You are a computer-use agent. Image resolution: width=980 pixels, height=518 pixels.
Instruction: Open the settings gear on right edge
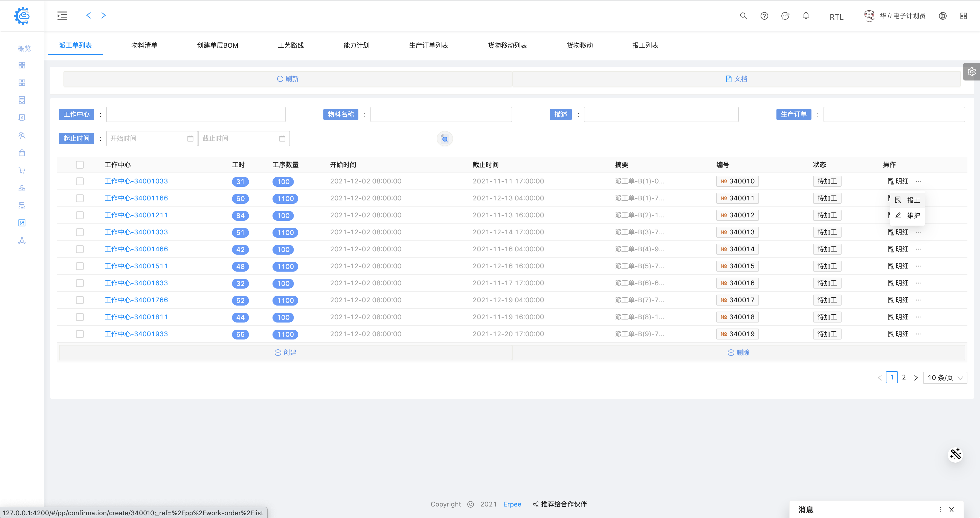(x=971, y=71)
